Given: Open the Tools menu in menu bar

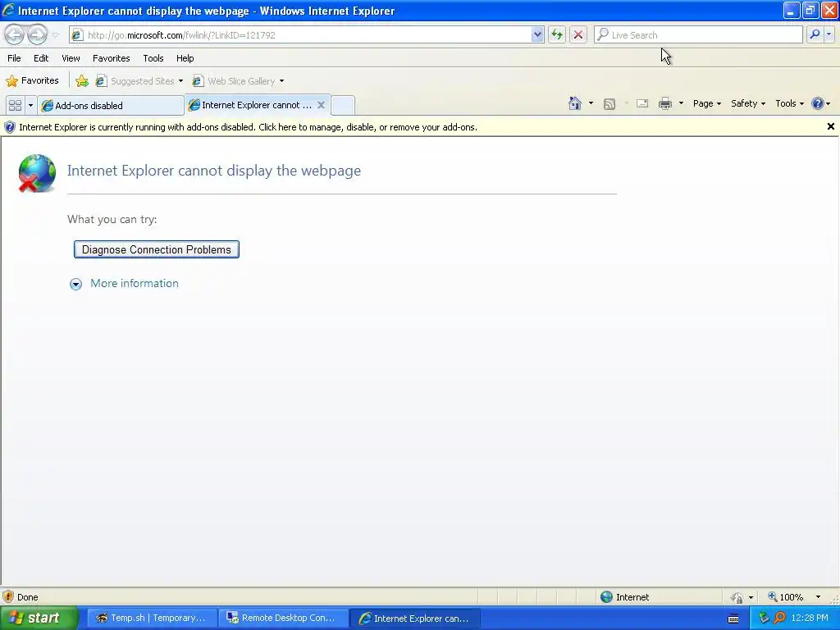Looking at the screenshot, I should (153, 58).
